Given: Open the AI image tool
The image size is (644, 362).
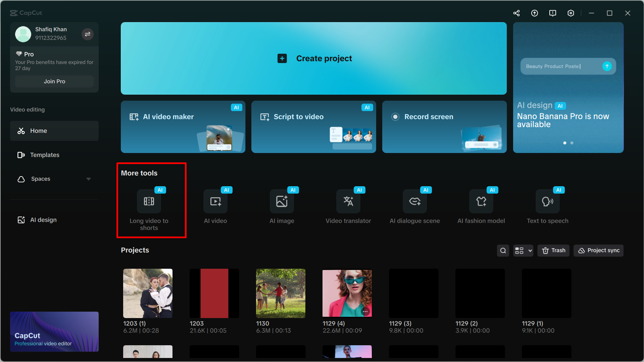Looking at the screenshot, I should coord(282,206).
